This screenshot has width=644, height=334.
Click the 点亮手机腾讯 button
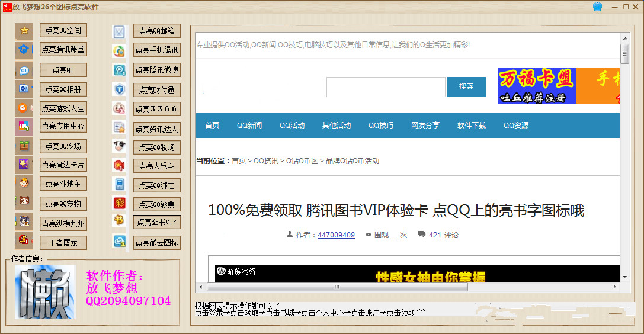157,50
